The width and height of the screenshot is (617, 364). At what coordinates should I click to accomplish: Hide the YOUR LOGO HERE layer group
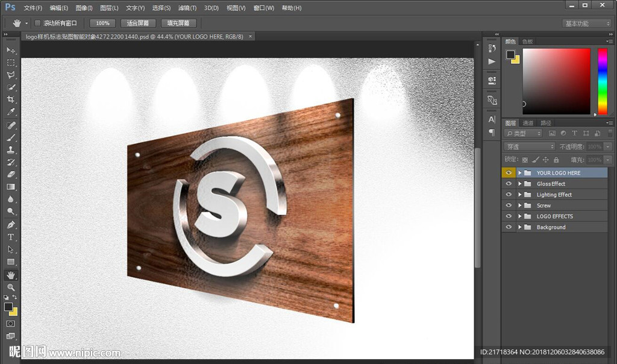(x=509, y=173)
